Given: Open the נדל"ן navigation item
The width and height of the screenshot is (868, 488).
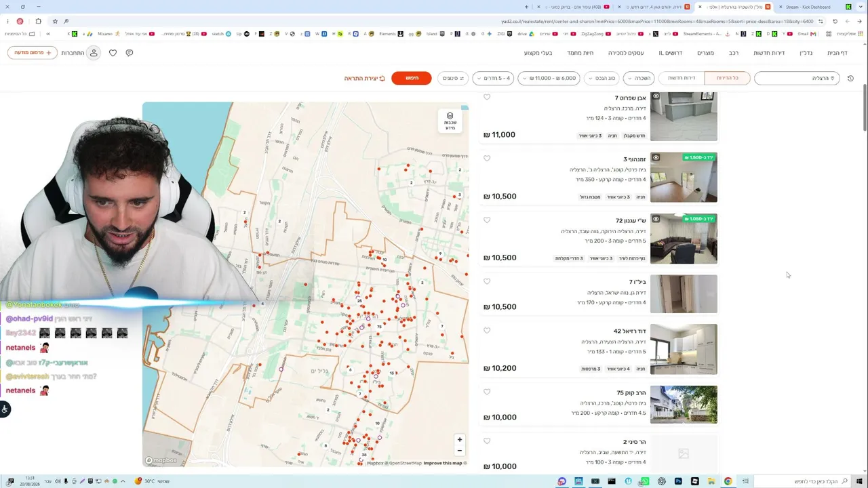Looking at the screenshot, I should (806, 53).
